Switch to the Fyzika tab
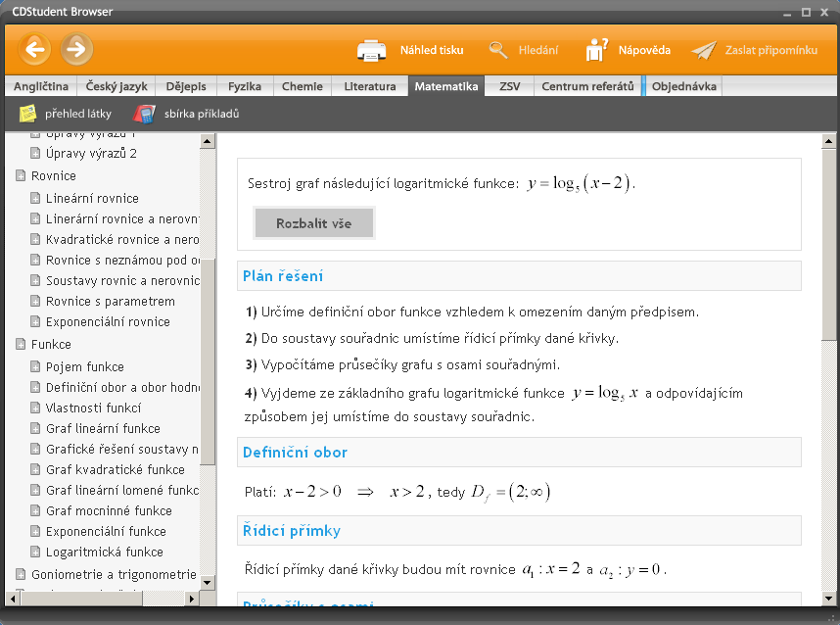Image resolution: width=840 pixels, height=625 pixels. click(x=245, y=86)
